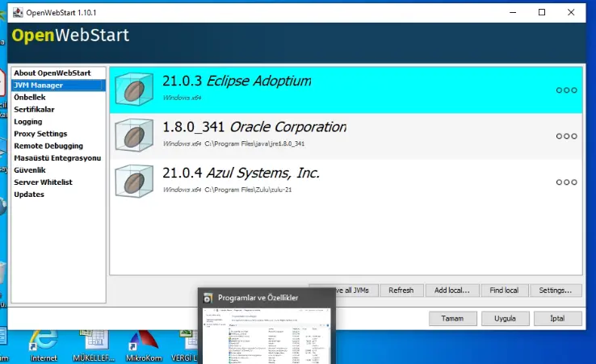The image size is (596, 364).
Task: Open options dots for 21.0.4 Azul Systems
Action: coord(566,182)
